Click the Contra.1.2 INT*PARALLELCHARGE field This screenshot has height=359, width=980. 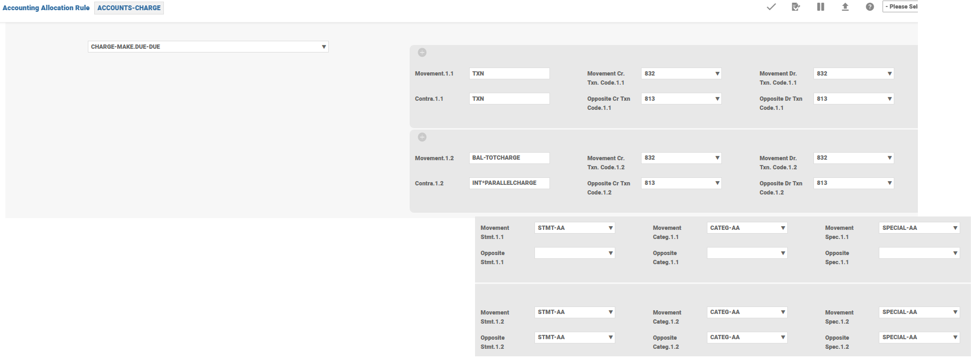(x=509, y=183)
